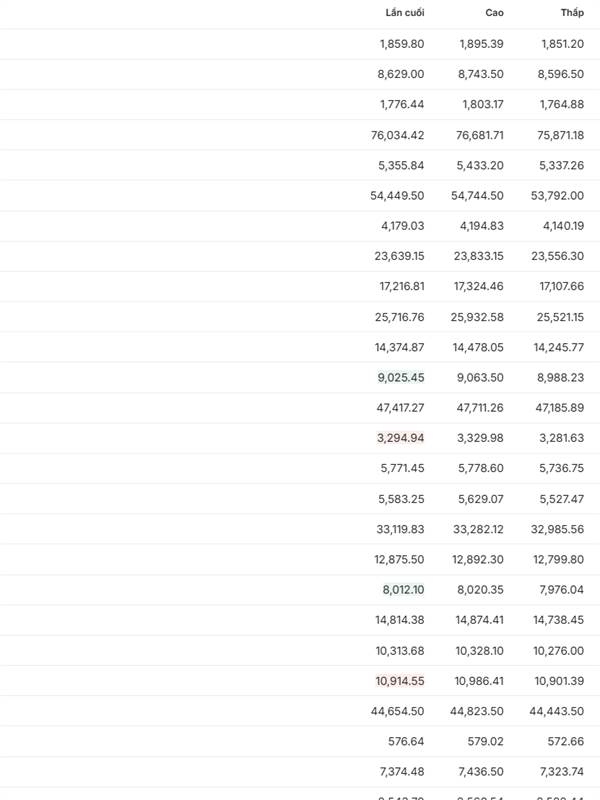Click the Thấp column header
600x800 pixels.
(572, 13)
